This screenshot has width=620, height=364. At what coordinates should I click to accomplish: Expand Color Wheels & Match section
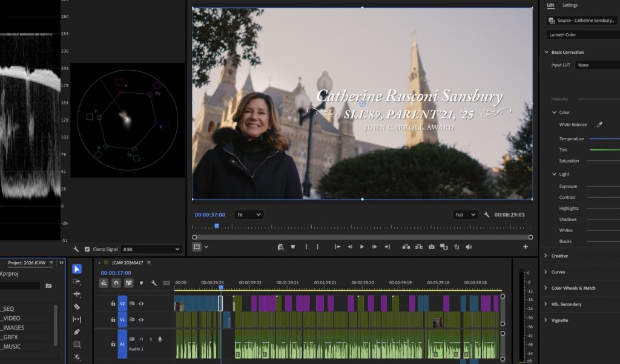(546, 288)
